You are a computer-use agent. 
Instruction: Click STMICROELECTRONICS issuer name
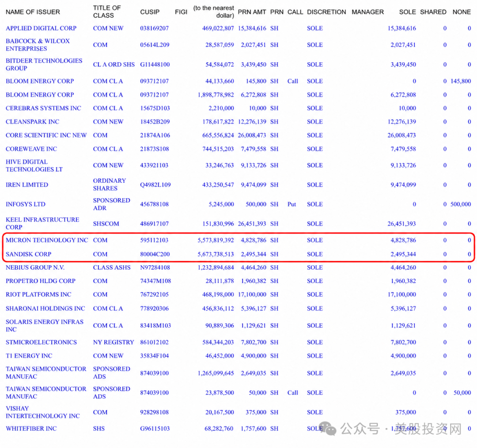point(42,342)
